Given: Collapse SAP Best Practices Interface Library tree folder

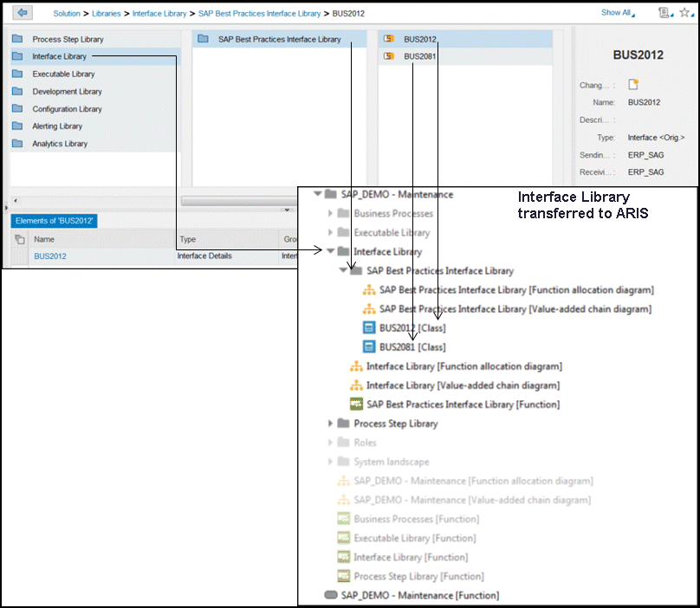Looking at the screenshot, I should [x=343, y=270].
